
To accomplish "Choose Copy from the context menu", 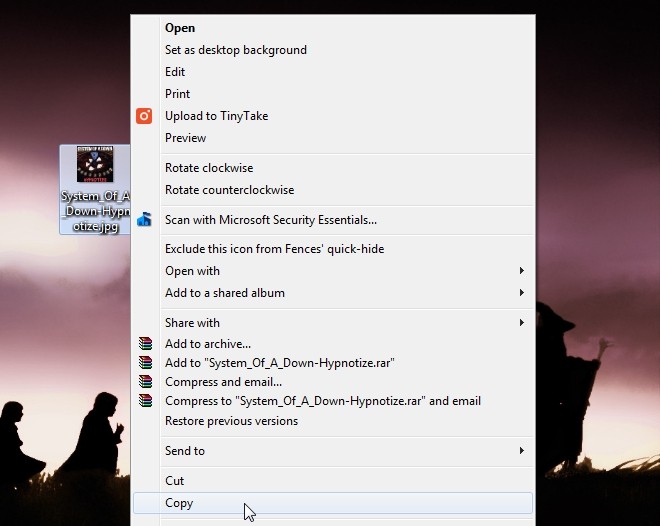I will pos(333,503).
